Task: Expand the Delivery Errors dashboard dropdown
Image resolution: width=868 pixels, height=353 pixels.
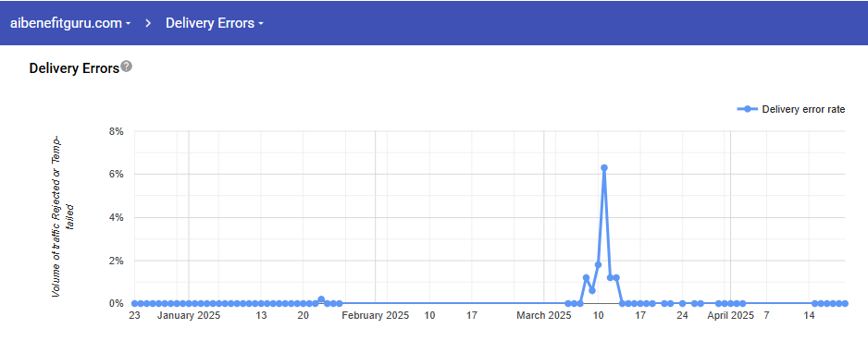Action: (x=215, y=23)
